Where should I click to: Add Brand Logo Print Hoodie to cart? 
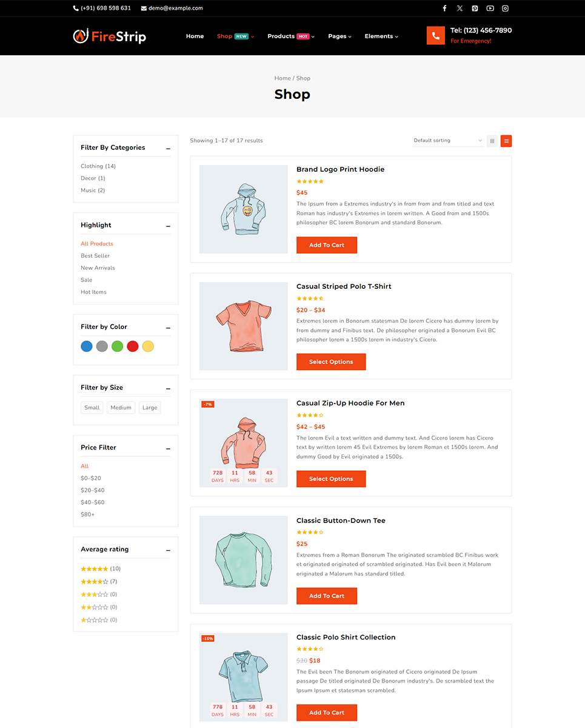click(327, 245)
